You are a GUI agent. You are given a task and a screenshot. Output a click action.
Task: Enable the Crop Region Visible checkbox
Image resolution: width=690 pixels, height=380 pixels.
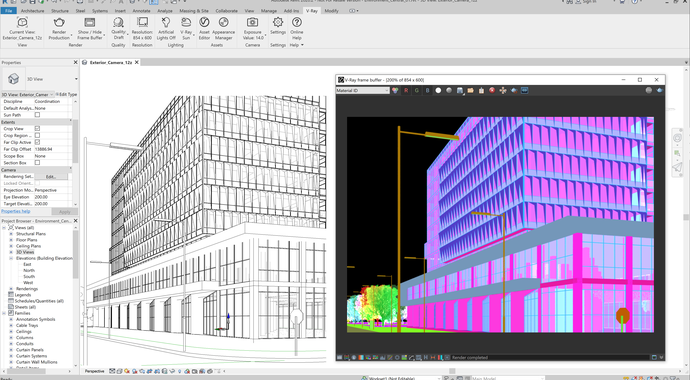click(x=37, y=135)
